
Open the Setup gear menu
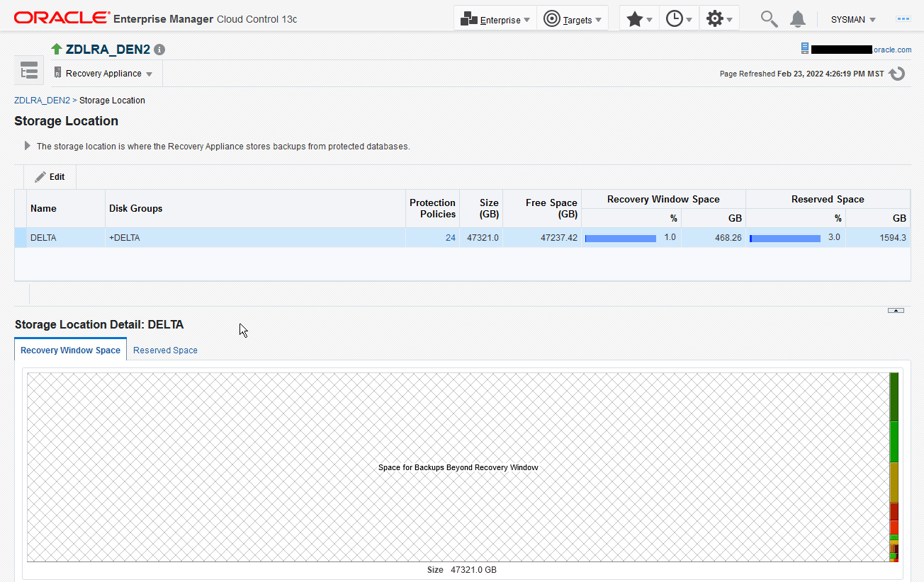(x=719, y=19)
